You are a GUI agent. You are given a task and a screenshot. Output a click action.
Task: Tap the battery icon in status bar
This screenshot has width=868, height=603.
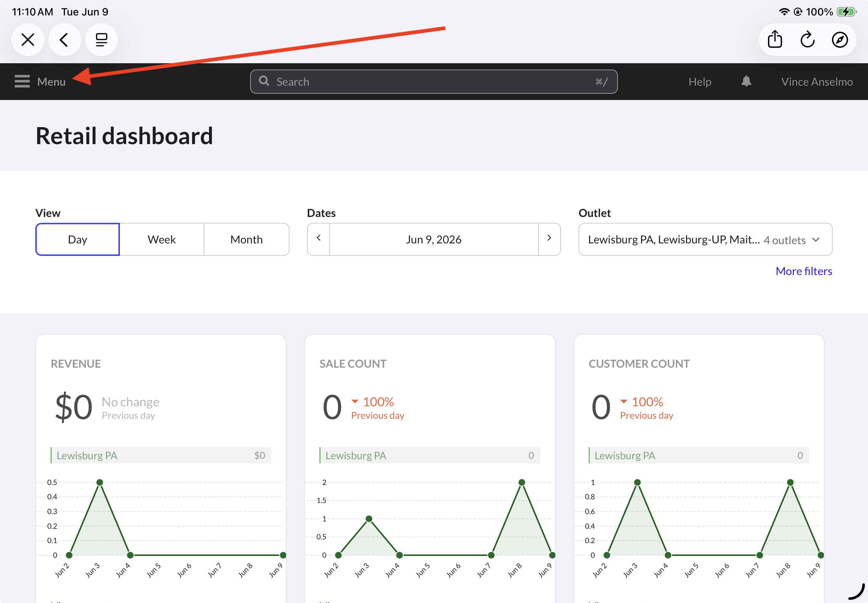[846, 12]
